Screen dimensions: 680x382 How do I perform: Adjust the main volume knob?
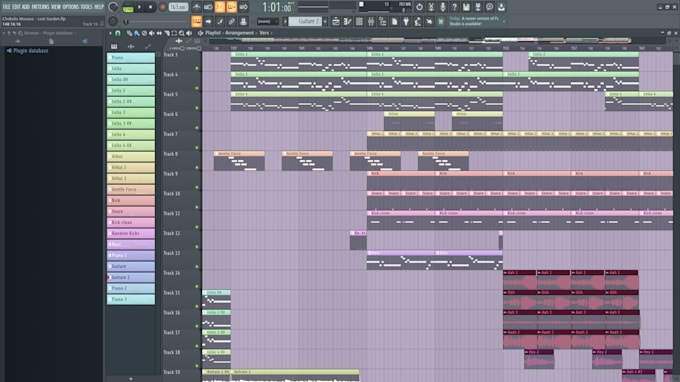(113, 7)
